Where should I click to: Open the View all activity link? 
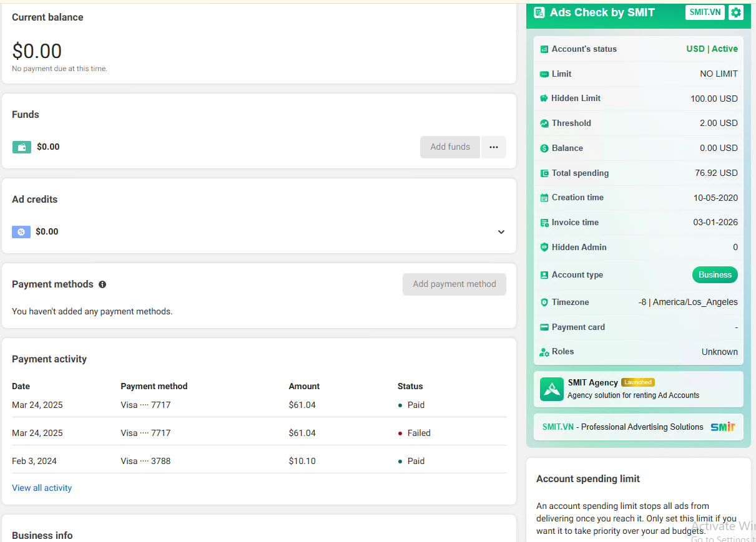click(x=42, y=488)
